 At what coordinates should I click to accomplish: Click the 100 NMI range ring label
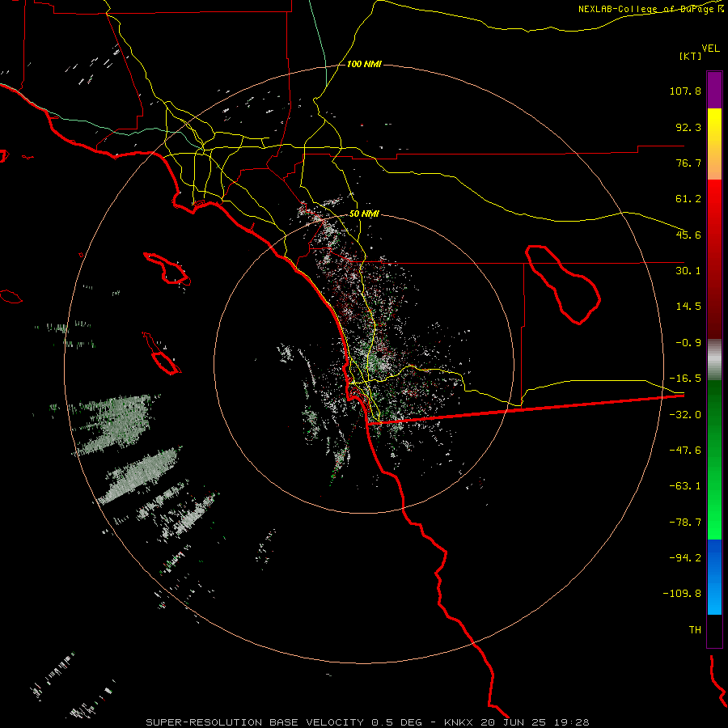pyautogui.click(x=364, y=64)
